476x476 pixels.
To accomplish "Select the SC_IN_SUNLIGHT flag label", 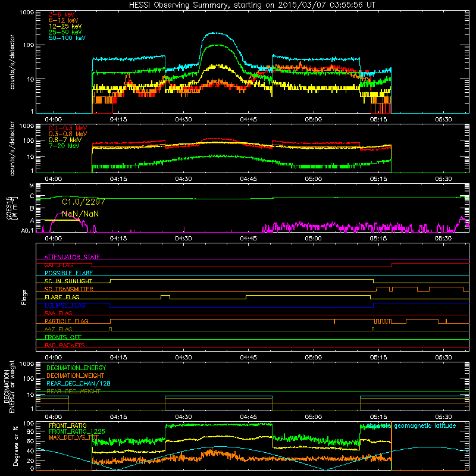I will (68, 281).
